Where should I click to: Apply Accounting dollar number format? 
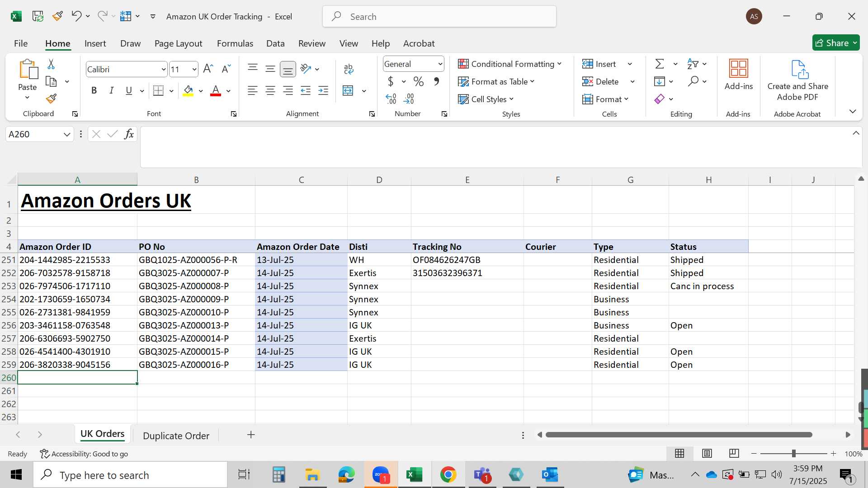pos(391,81)
